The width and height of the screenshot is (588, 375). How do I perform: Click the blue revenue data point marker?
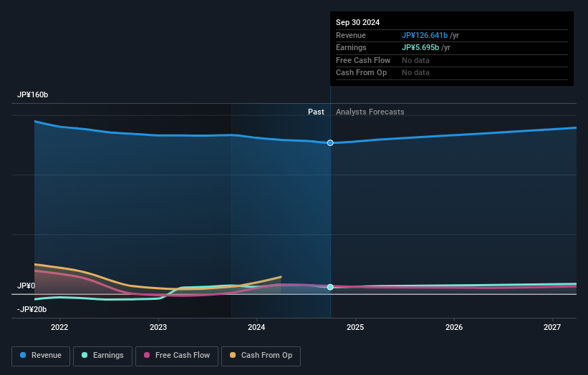pyautogui.click(x=330, y=142)
